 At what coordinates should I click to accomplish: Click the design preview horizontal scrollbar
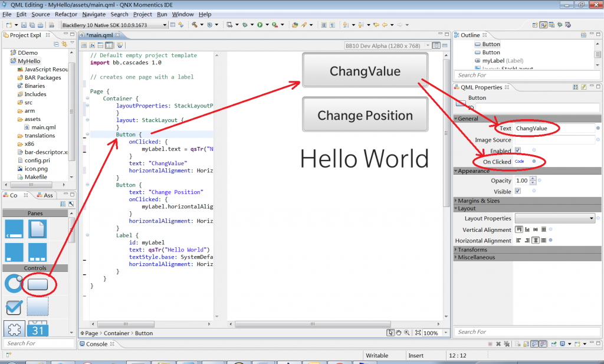coord(313,324)
